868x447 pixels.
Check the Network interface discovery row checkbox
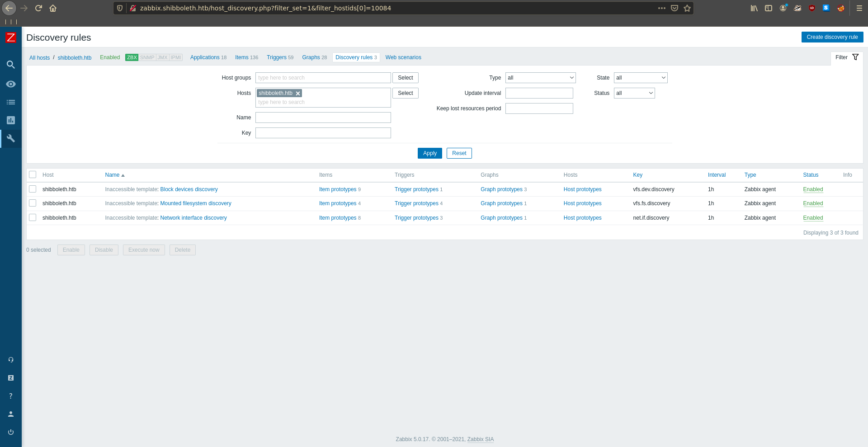33,217
